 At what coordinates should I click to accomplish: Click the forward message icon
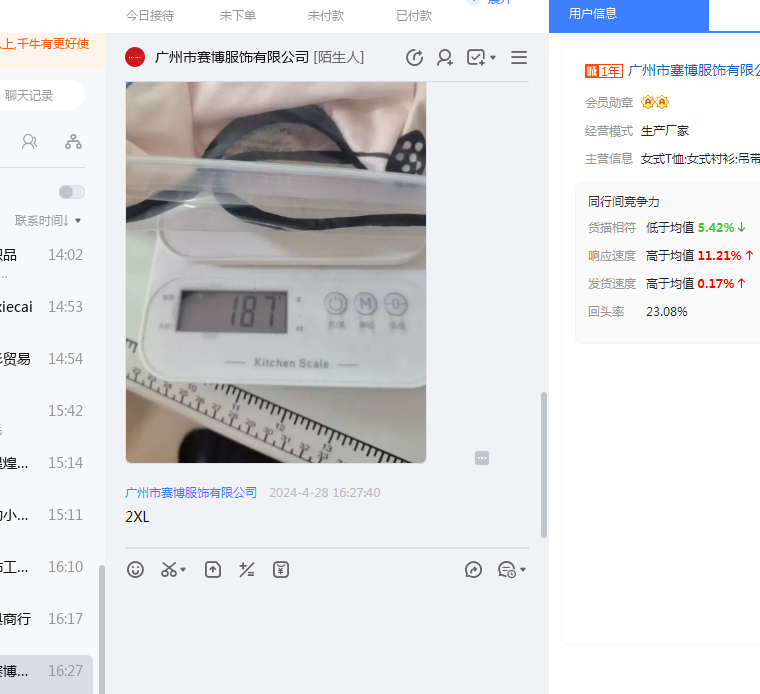473,569
